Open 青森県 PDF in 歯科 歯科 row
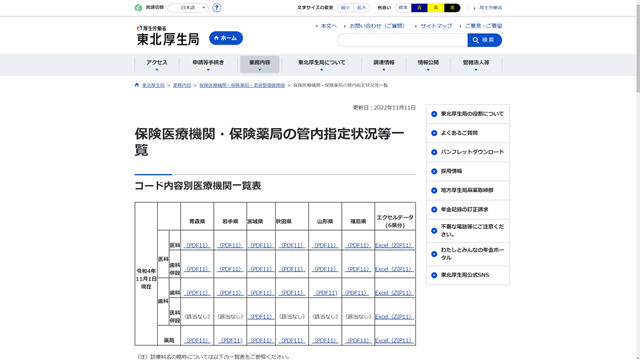Image resolution: width=640 pixels, height=360 pixels. tap(197, 293)
